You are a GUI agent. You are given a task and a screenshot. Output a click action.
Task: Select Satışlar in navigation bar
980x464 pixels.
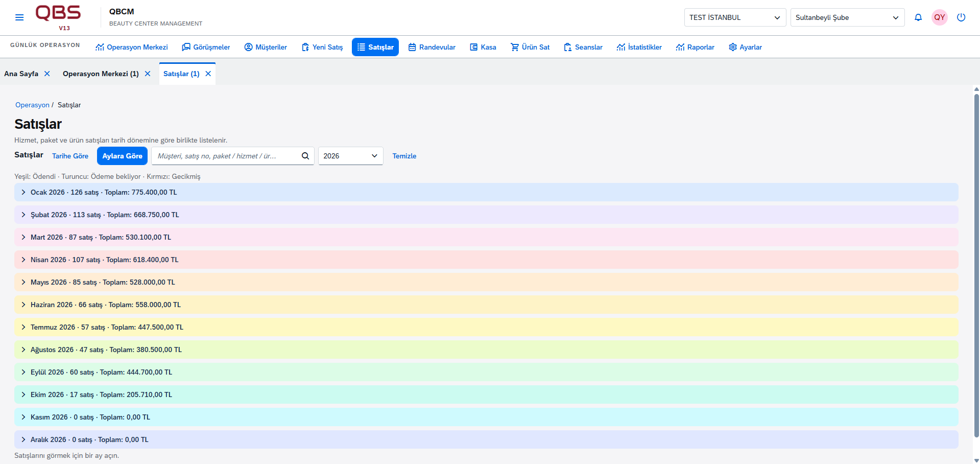click(x=375, y=47)
